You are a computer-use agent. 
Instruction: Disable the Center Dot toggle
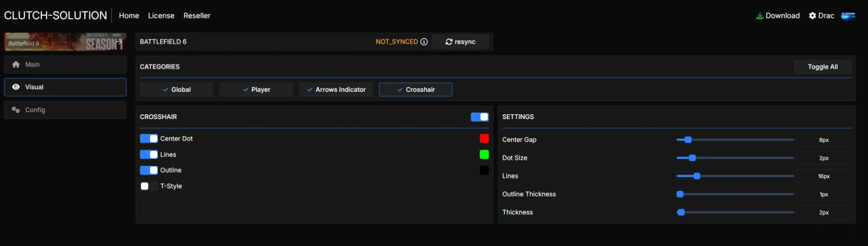149,139
